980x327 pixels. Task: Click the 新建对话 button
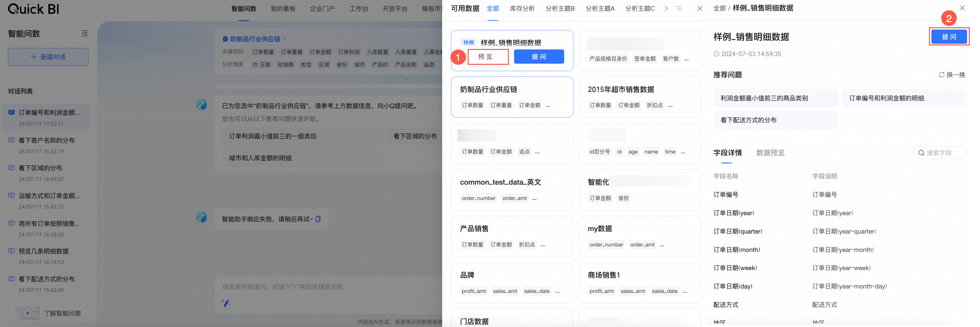(x=48, y=57)
